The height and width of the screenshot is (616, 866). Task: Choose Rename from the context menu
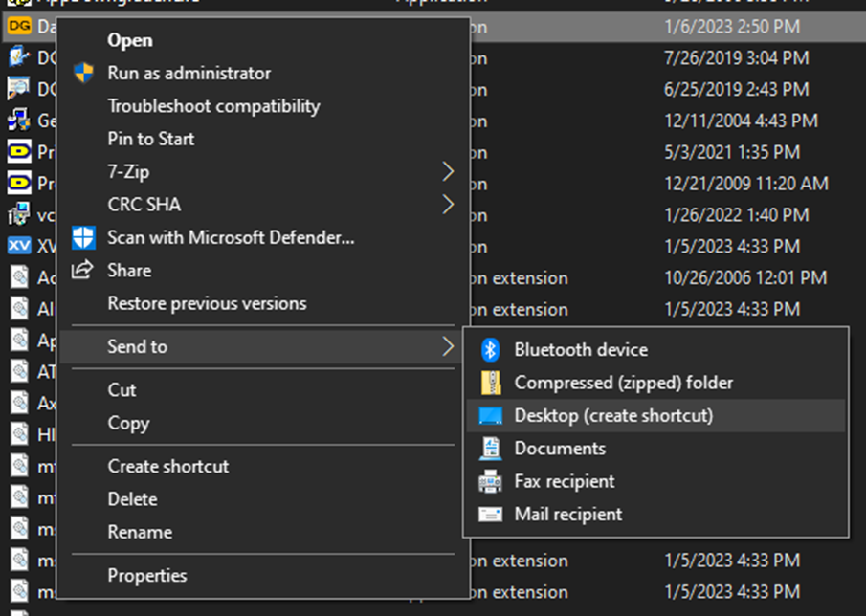[141, 532]
